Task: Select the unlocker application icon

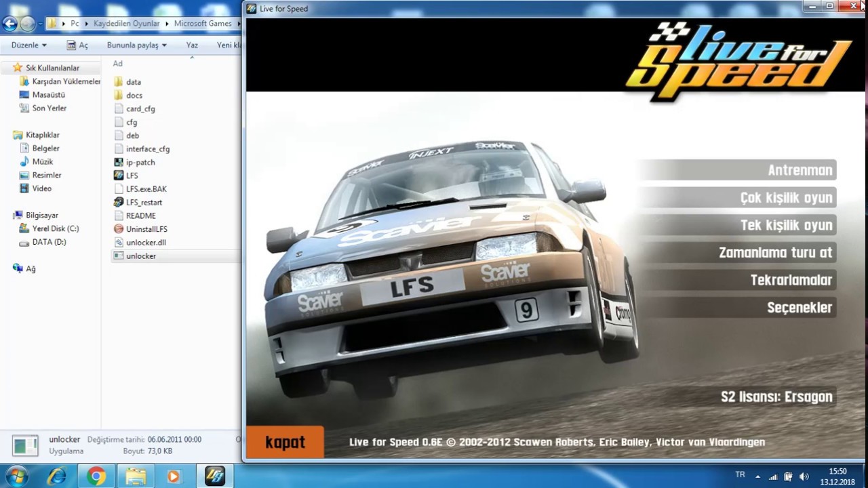Action: coord(119,256)
